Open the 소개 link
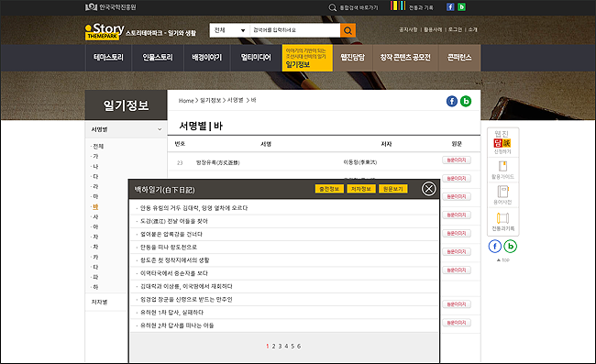Screen dimensions: 596x364 pyautogui.click(x=472, y=29)
